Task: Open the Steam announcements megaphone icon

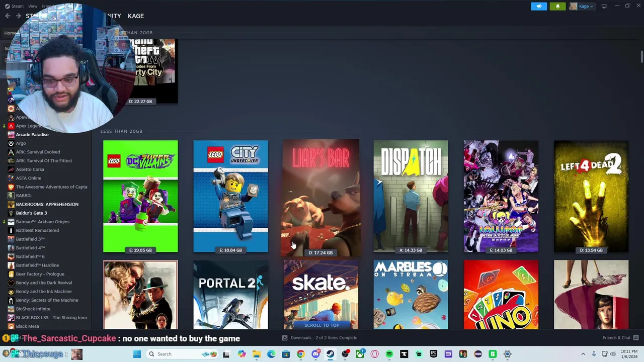Action: 539,6
